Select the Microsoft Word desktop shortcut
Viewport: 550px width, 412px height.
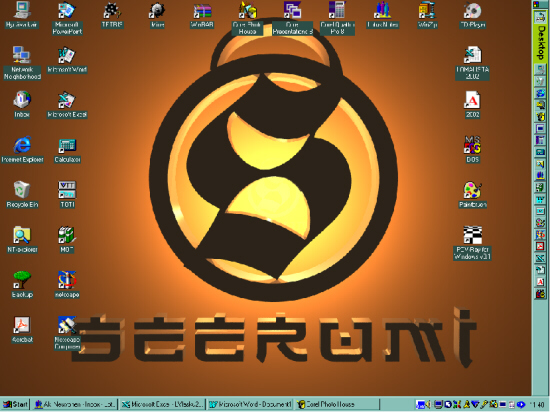(67, 60)
